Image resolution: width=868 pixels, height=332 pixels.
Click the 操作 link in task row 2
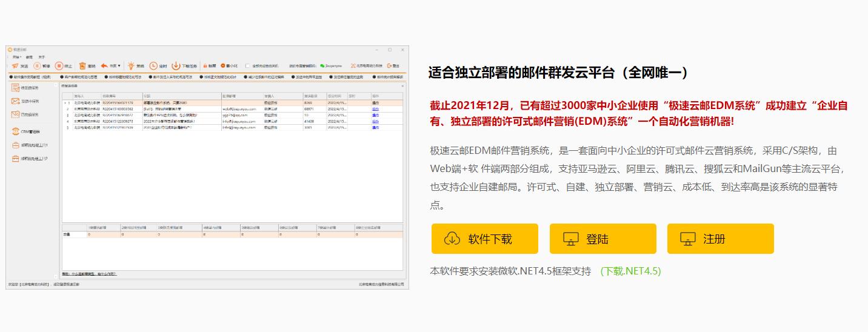point(375,109)
